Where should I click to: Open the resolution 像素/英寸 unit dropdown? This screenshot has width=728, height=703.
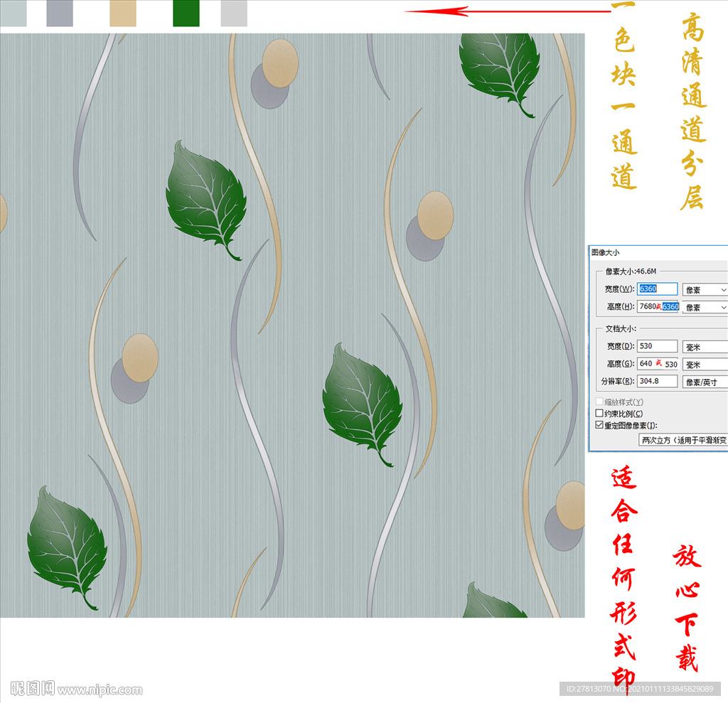705,382
